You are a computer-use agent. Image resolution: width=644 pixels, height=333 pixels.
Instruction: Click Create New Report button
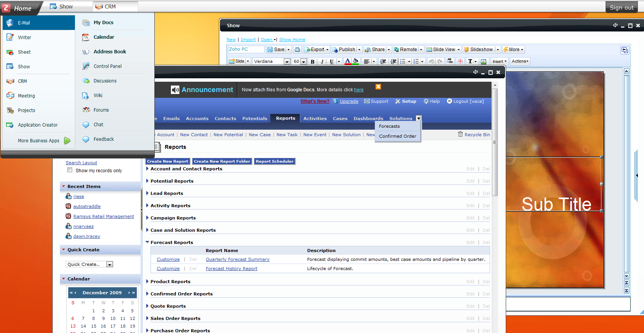[168, 162]
